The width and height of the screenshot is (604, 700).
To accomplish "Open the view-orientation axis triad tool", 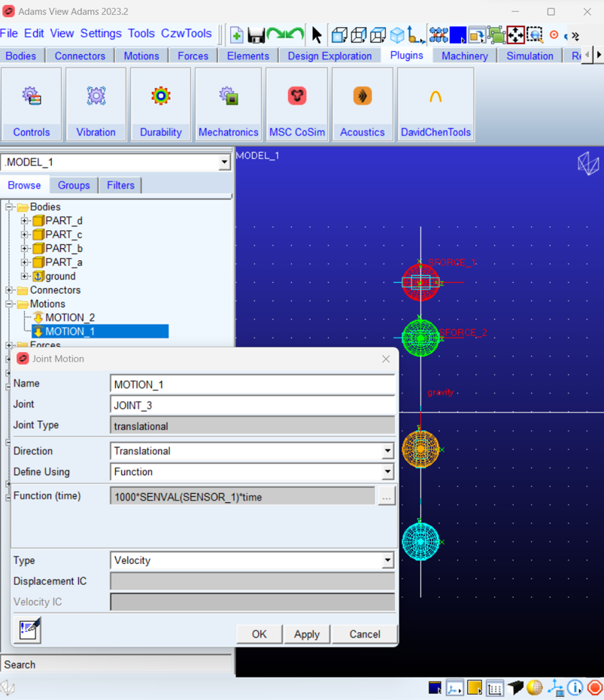I will point(415,35).
